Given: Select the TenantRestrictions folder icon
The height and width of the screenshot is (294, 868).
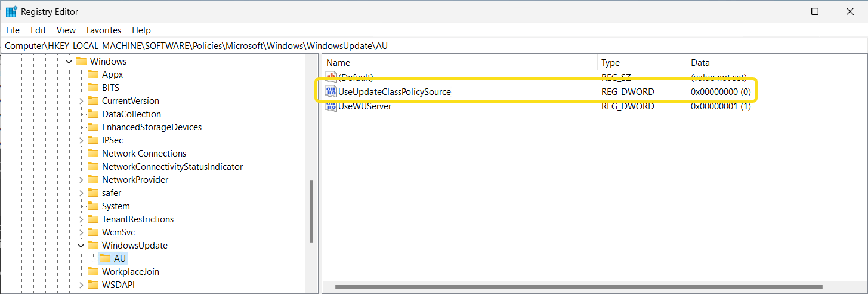Looking at the screenshot, I should coord(93,219).
